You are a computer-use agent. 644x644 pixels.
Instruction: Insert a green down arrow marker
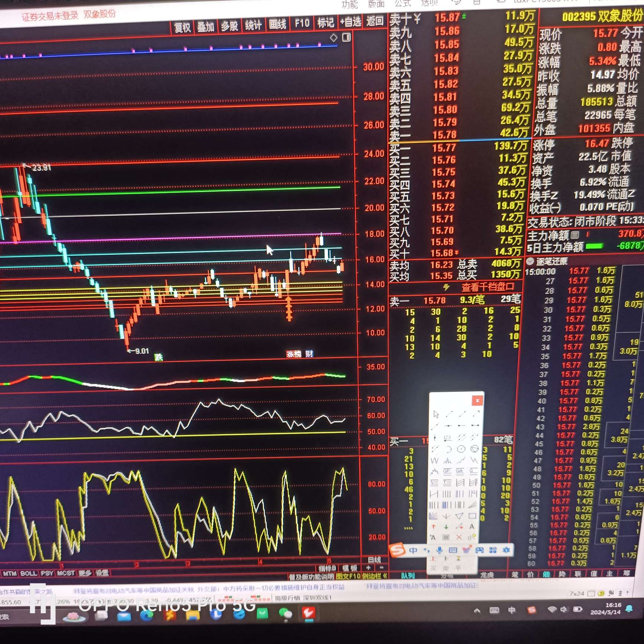click(446, 526)
